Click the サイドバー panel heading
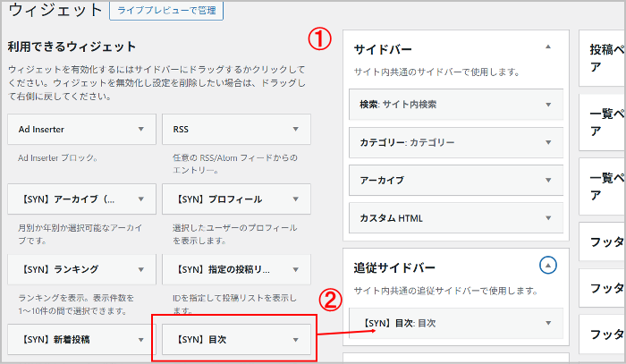 click(383, 49)
